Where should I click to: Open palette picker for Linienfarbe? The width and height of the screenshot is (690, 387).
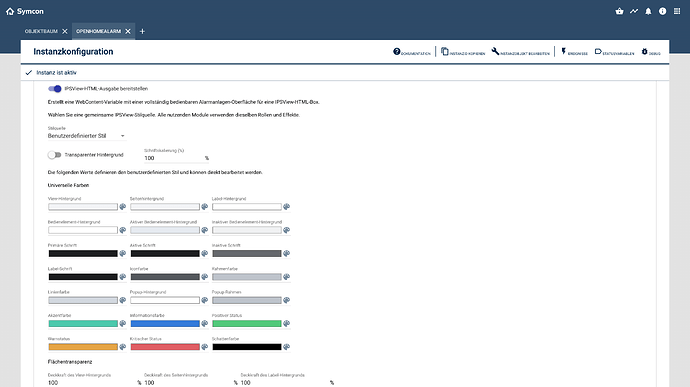[123, 300]
